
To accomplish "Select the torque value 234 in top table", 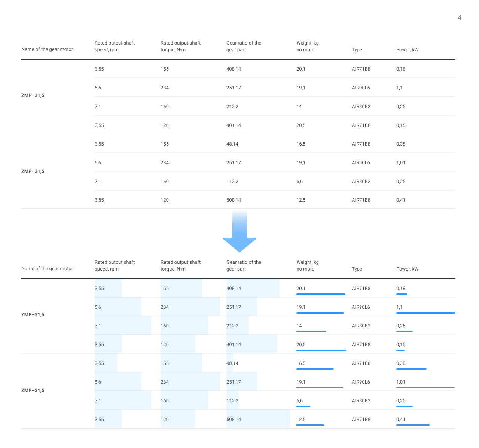I will tap(165, 88).
